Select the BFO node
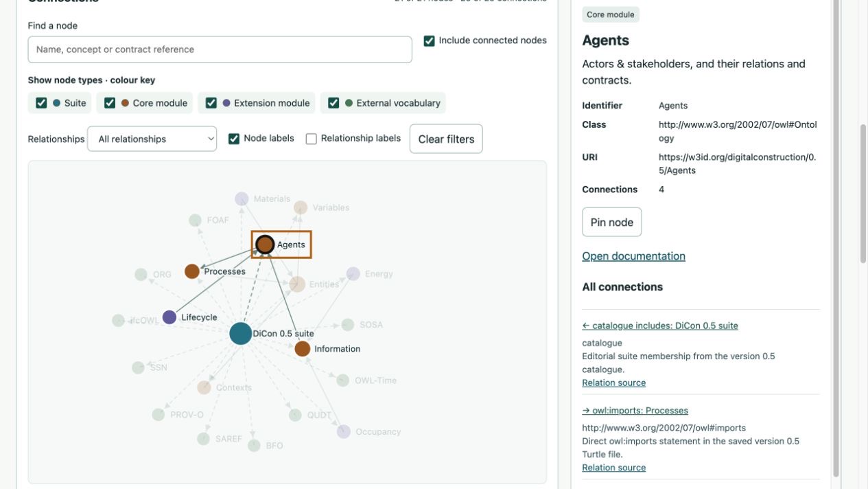This screenshot has width=868, height=489. (254, 446)
